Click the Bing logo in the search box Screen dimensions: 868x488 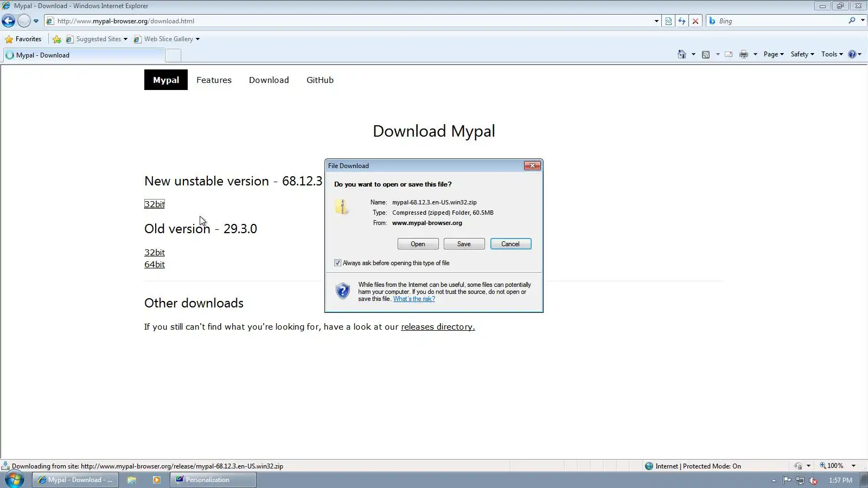point(712,21)
